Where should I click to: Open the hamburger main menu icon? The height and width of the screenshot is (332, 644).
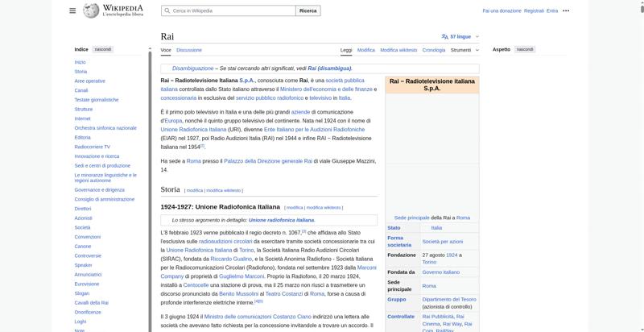coord(72,10)
